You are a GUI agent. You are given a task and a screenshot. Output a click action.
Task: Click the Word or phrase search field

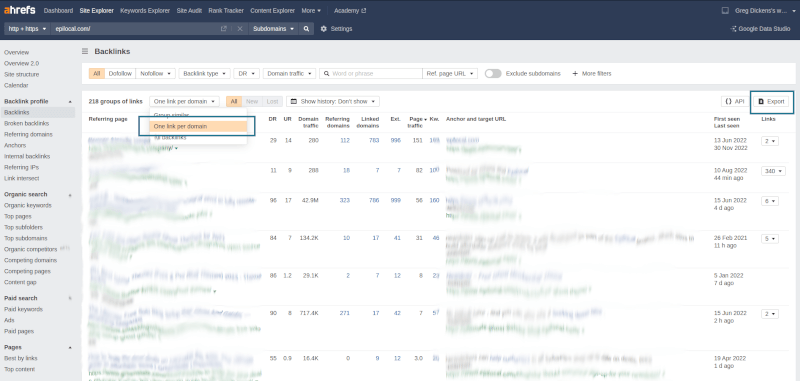pos(371,73)
